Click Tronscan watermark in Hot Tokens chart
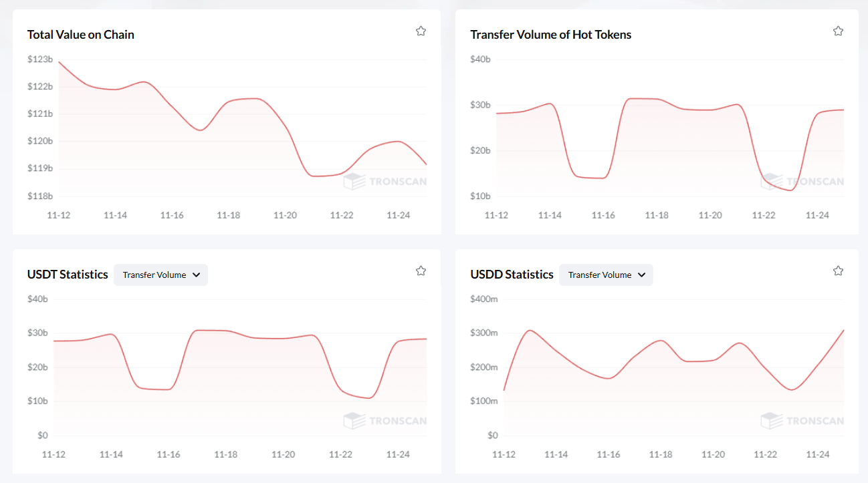Viewport: 868px width, 483px height. 802,181
